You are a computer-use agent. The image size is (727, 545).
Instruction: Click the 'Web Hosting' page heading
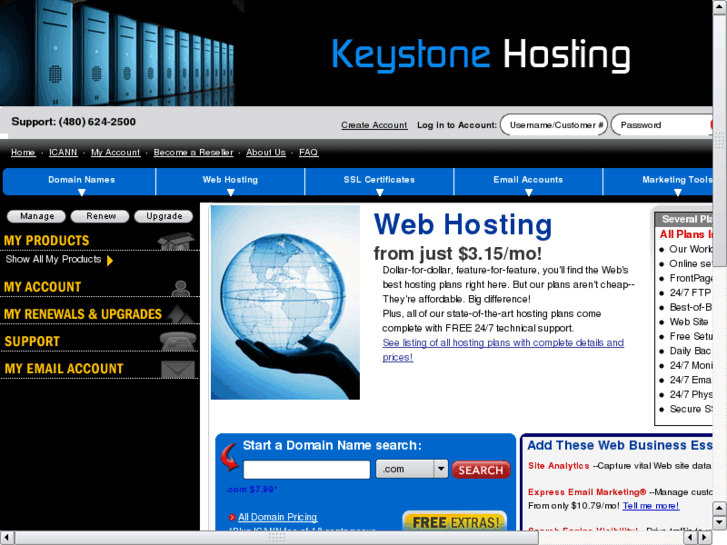[x=463, y=224]
